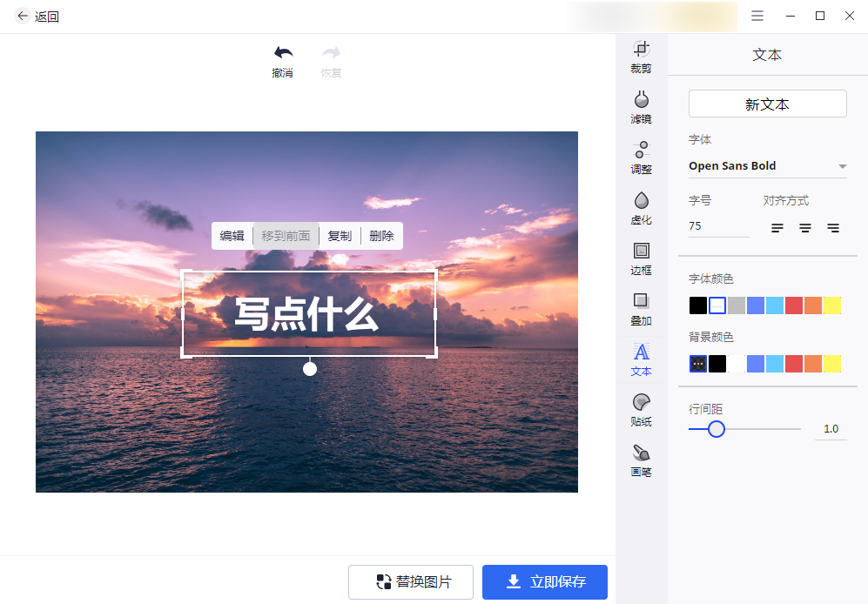Open the Open Sans Bold font dropdown

pyautogui.click(x=767, y=165)
